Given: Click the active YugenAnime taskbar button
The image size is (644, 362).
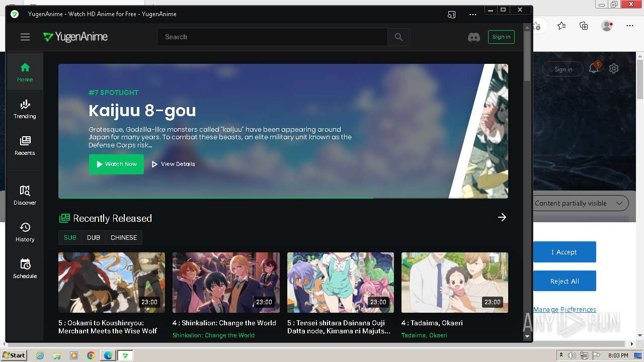Looking at the screenshot, I should click(125, 355).
